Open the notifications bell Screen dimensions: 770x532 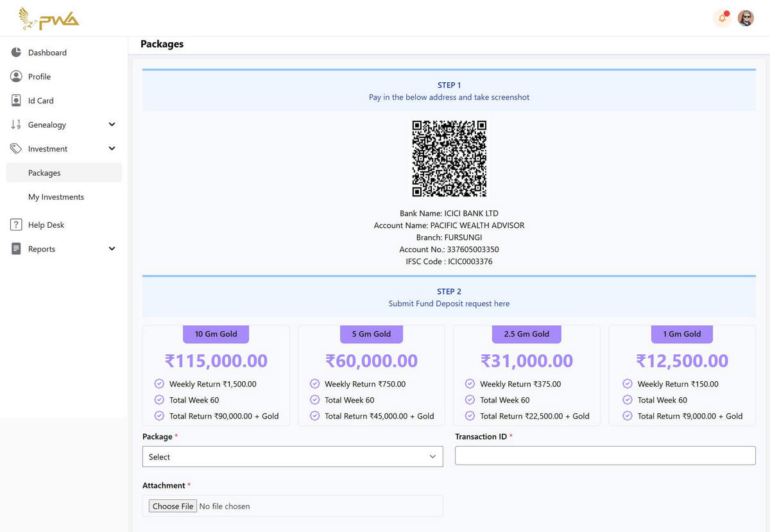[x=723, y=18]
